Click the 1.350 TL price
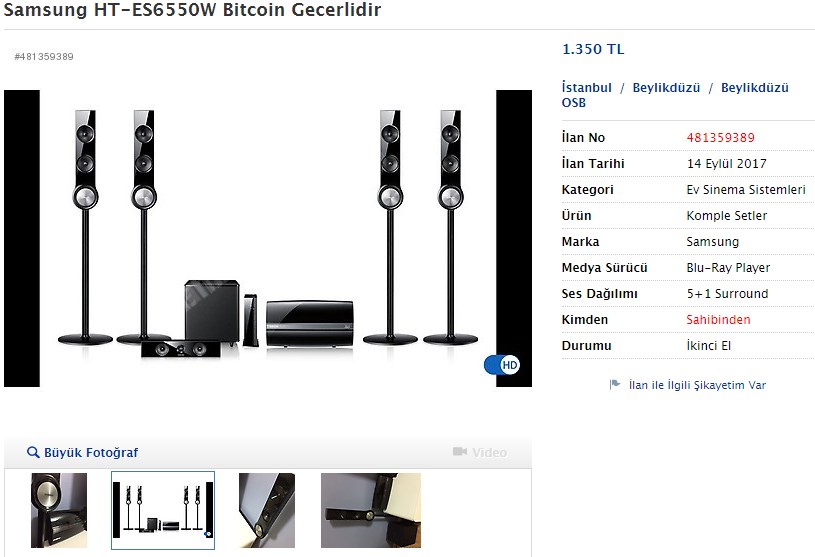The height and width of the screenshot is (557, 815). click(593, 49)
